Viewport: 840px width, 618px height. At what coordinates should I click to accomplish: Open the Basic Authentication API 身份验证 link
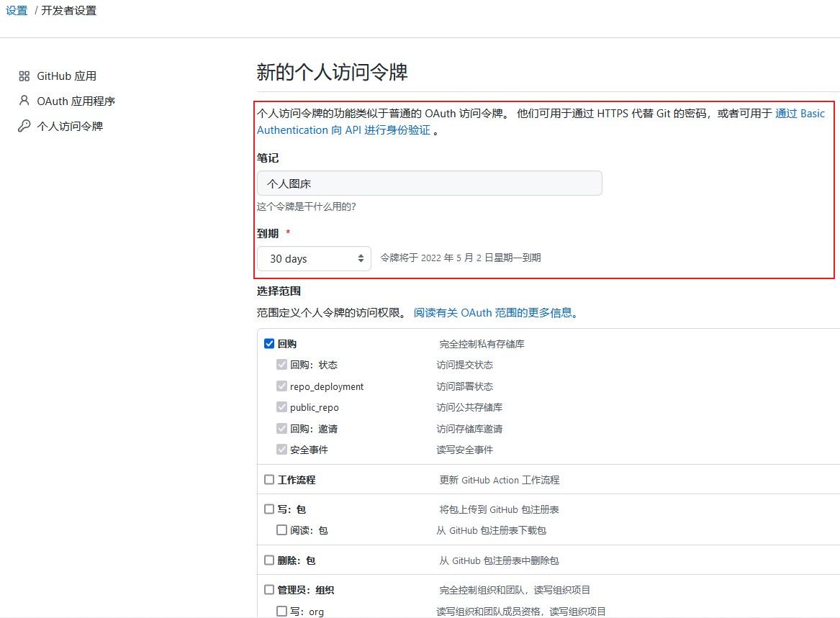[x=343, y=130]
